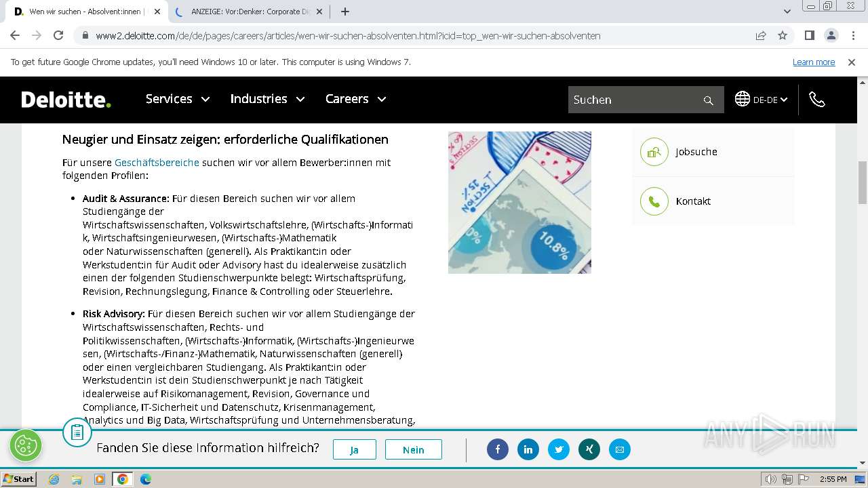The image size is (868, 488).
Task: Click volume icon in system tray
Action: (772, 479)
